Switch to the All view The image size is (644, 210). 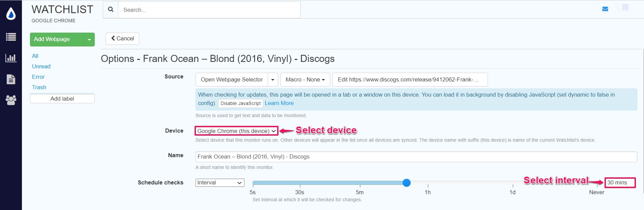click(x=35, y=56)
